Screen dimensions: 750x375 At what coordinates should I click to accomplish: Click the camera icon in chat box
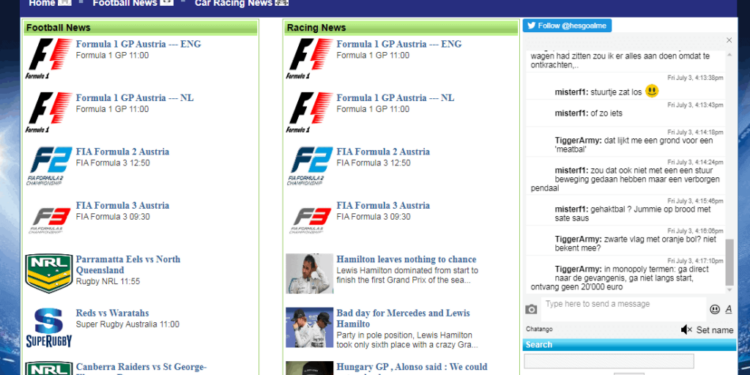(x=531, y=309)
